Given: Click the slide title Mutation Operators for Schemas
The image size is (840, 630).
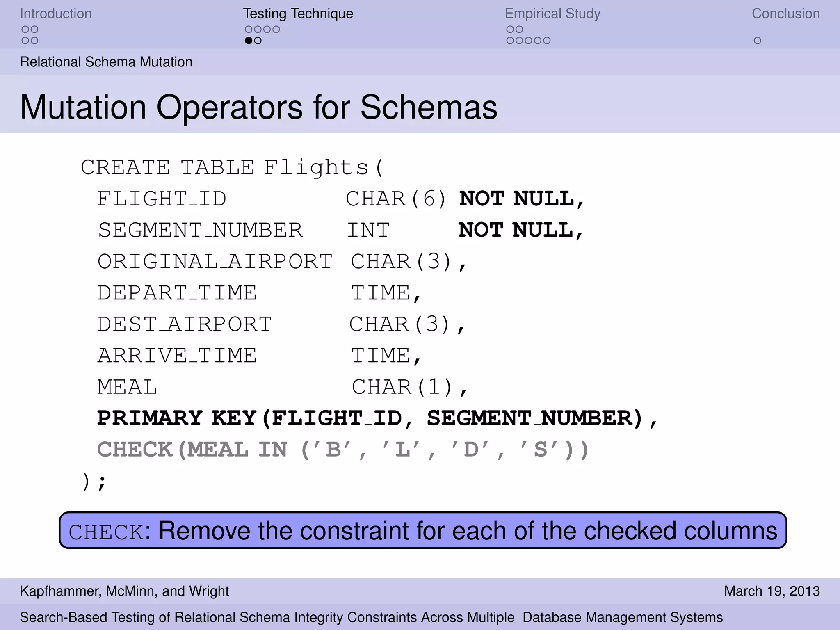Looking at the screenshot, I should click(x=259, y=107).
